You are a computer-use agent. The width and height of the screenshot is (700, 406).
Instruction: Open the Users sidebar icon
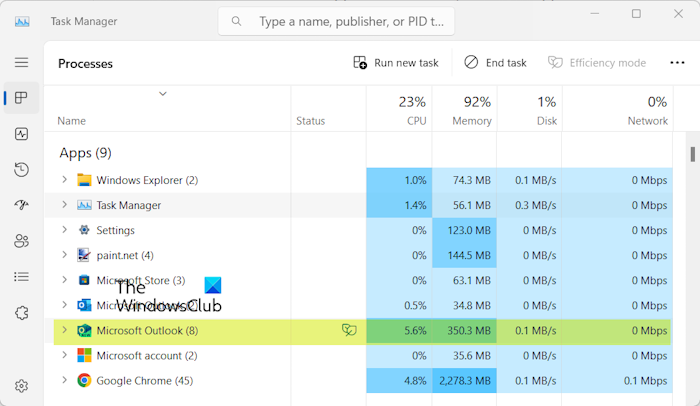(21, 241)
